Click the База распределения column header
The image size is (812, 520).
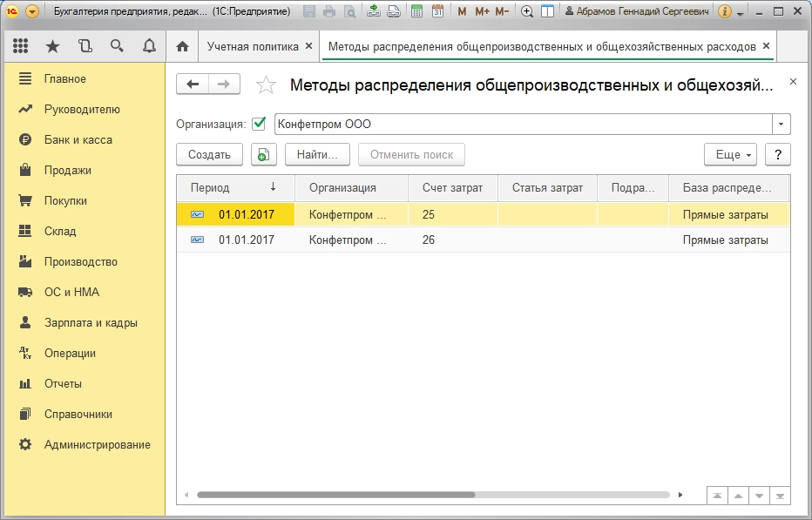point(728,188)
